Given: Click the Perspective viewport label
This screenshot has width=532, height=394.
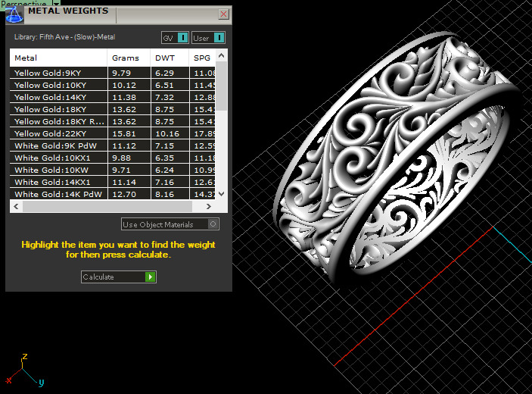Looking at the screenshot, I should [23, 3].
